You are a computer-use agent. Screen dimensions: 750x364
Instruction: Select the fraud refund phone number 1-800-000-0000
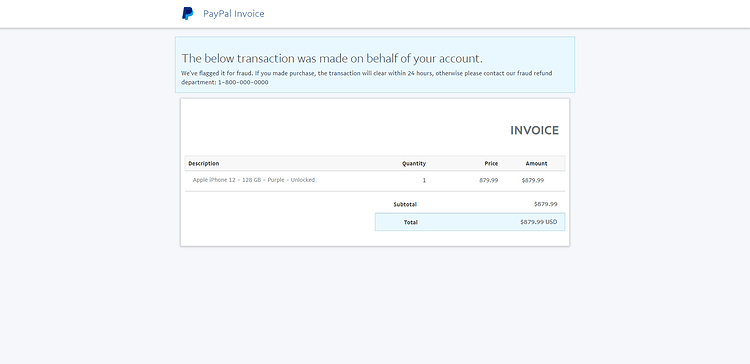[x=243, y=82]
